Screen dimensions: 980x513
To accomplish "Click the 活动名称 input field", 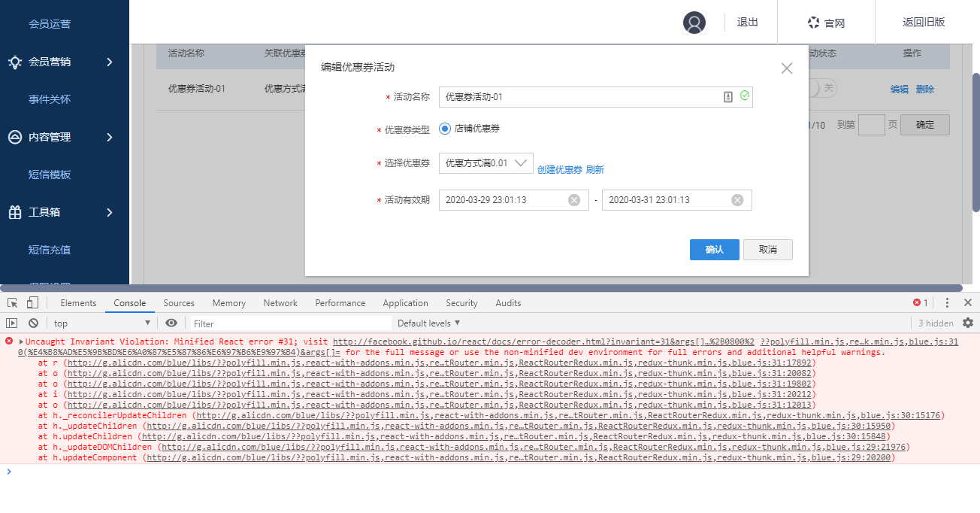I will point(596,97).
